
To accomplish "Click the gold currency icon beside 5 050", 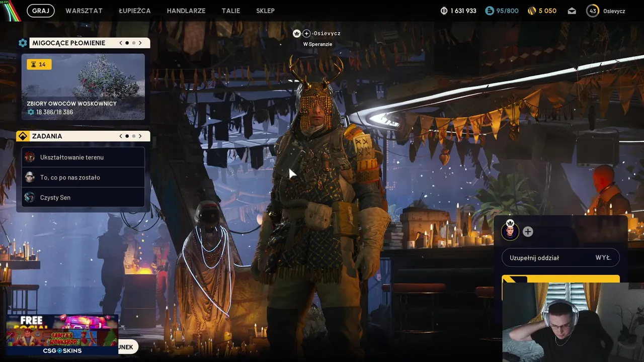I will [x=532, y=11].
